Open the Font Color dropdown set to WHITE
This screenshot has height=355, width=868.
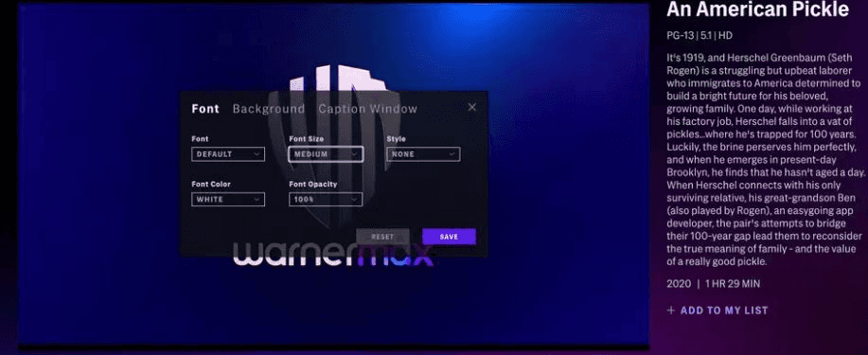pos(228,200)
